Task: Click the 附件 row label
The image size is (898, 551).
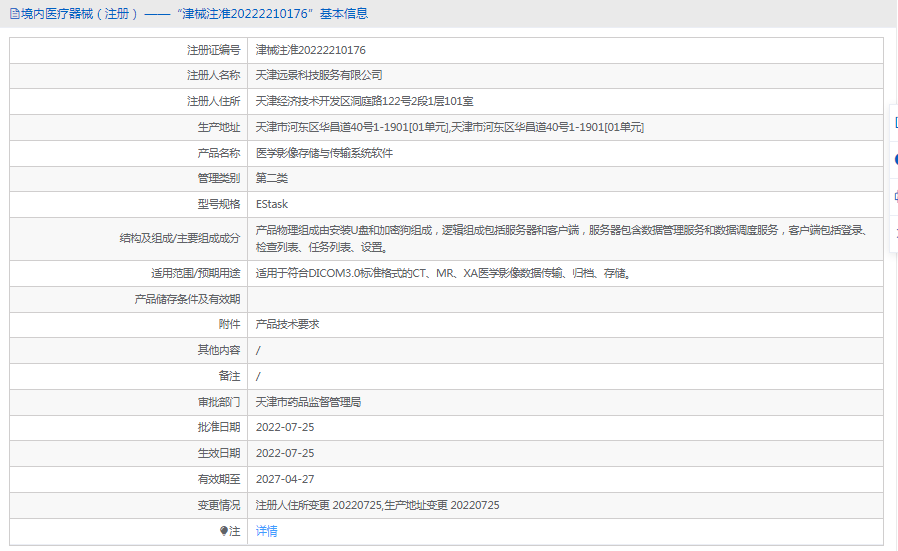Action: pos(230,324)
